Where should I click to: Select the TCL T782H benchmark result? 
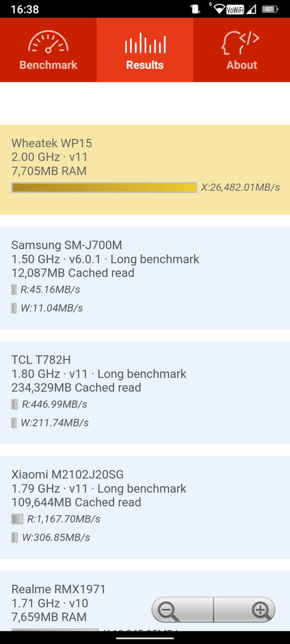[145, 393]
